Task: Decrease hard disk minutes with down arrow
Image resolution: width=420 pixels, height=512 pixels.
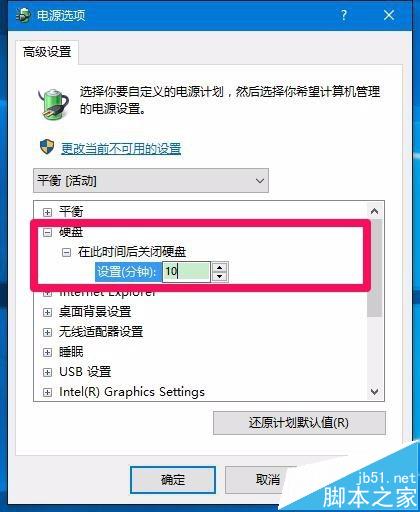Action: coord(219,276)
